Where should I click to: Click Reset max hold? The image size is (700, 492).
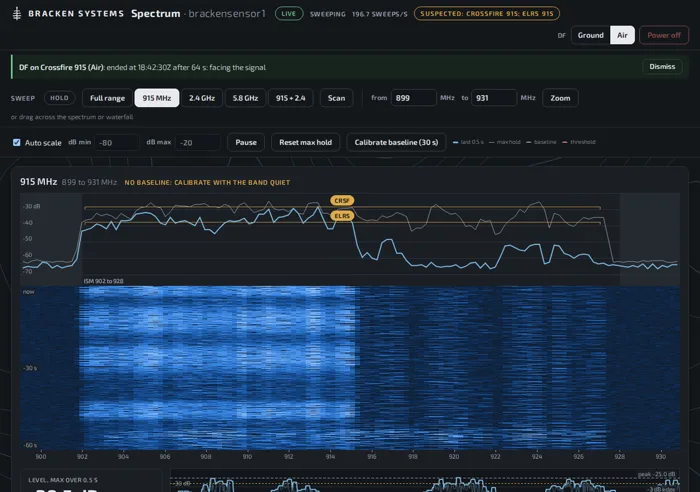click(305, 142)
